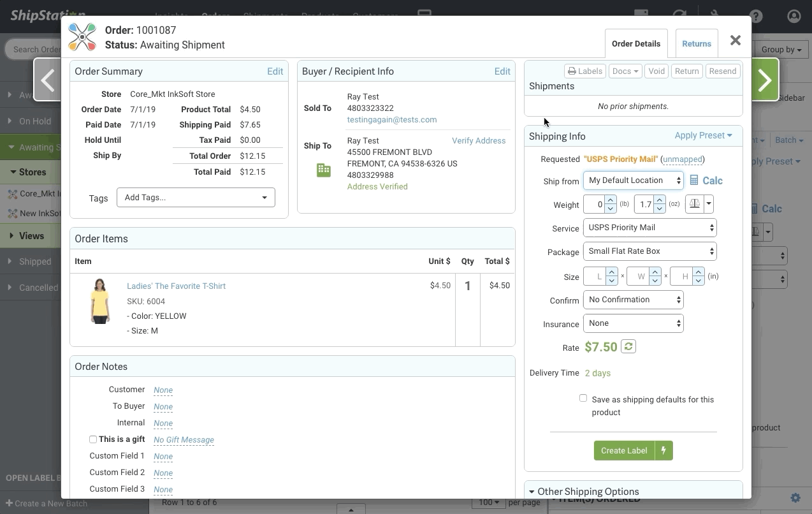The height and width of the screenshot is (514, 812).
Task: Open ShipStation help with the question mark icon
Action: click(x=756, y=16)
